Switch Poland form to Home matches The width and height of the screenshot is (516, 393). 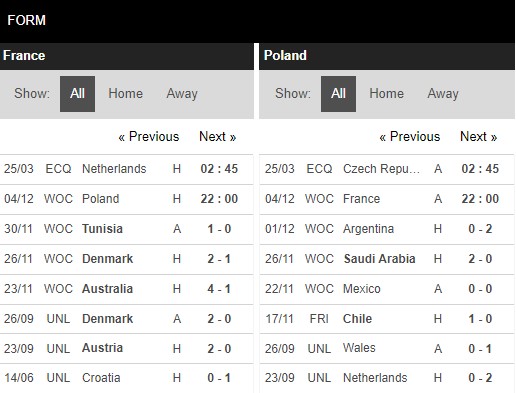(386, 94)
